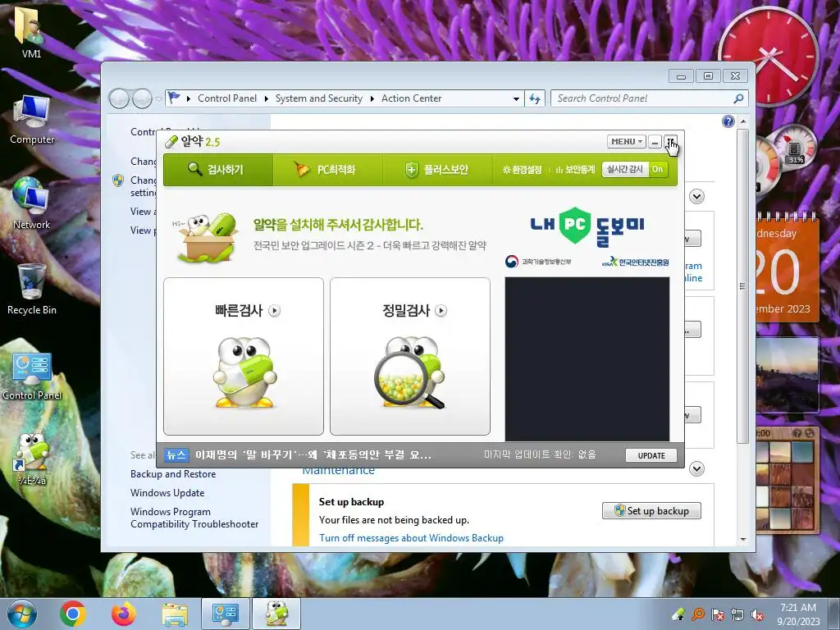Switch to Control Panel taskbar button
Viewport: 840px width, 630px height.
(225, 614)
